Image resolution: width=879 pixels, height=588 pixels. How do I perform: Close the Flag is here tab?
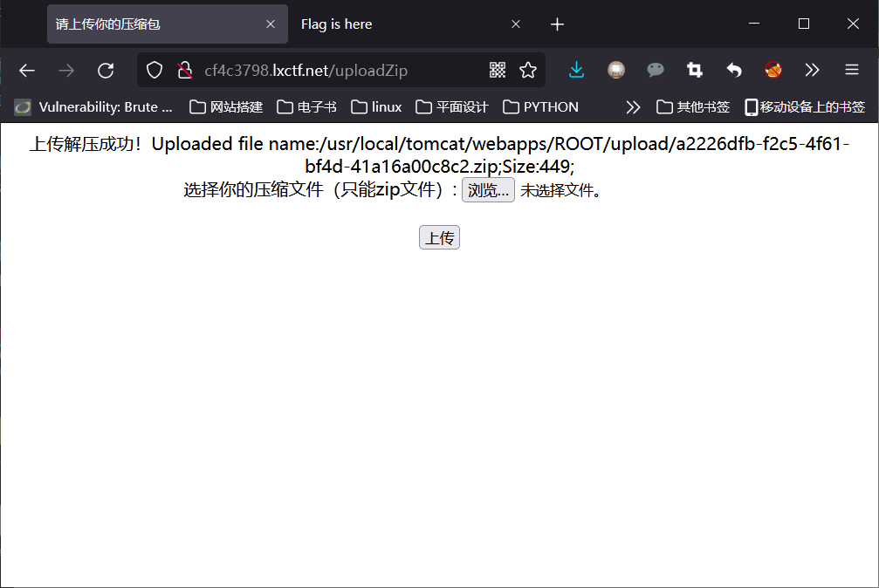(x=516, y=24)
